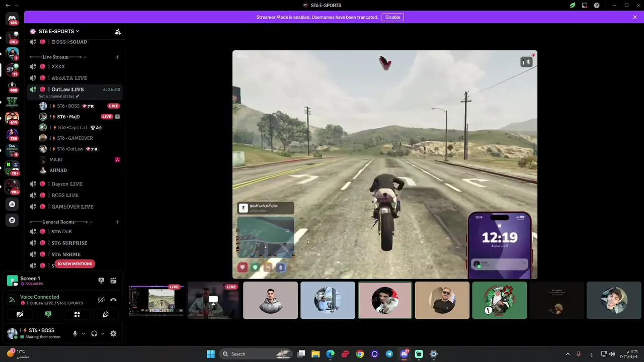Open the Discover servers compass icon

12,220
